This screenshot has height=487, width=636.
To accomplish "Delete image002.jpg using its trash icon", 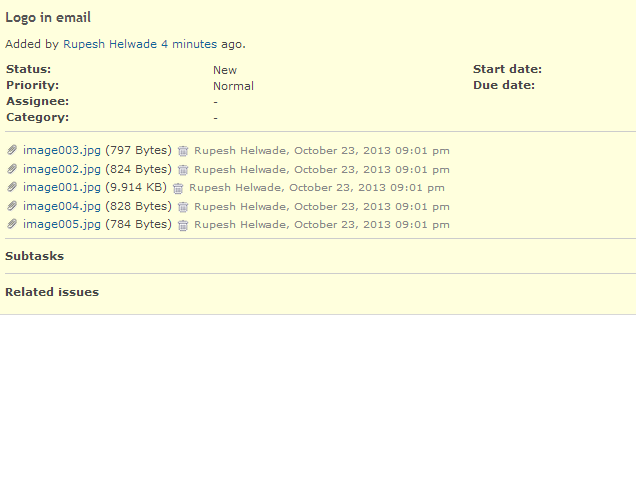I will point(183,170).
